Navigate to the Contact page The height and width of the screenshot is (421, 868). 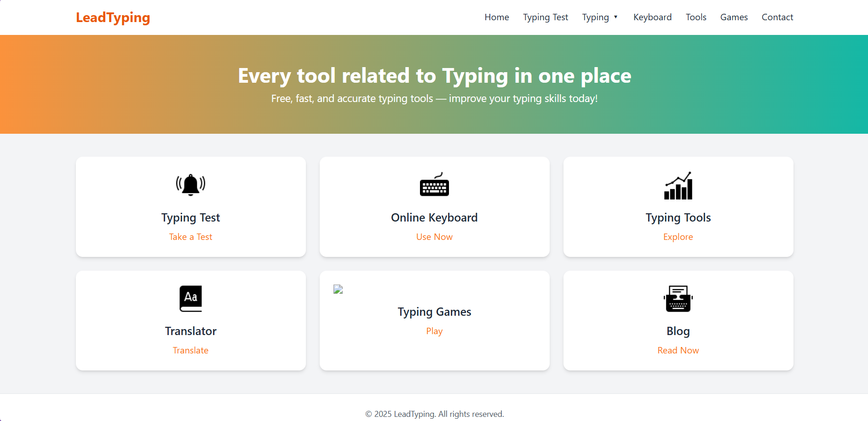777,17
